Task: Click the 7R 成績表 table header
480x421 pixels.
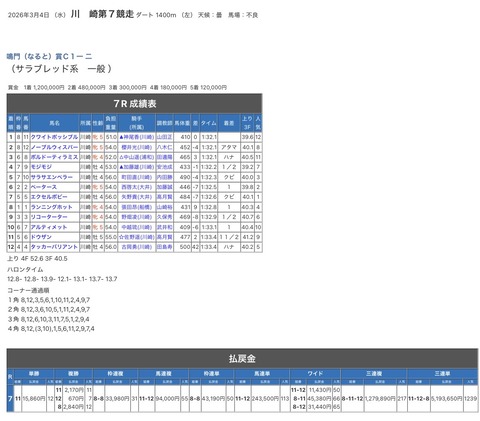Action: tap(134, 104)
